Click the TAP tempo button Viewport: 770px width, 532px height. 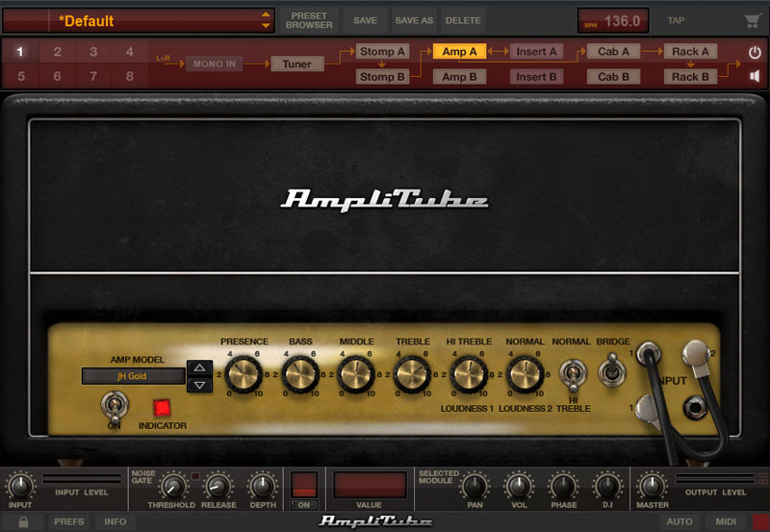pos(676,20)
